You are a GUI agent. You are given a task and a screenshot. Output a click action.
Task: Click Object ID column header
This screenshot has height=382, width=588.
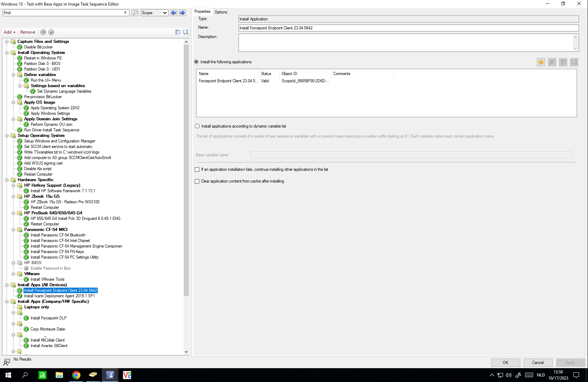coord(305,74)
